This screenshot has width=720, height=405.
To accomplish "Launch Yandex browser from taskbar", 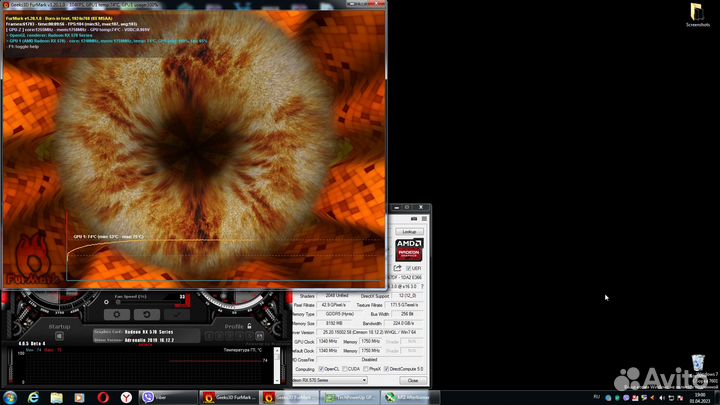I will pos(126,397).
